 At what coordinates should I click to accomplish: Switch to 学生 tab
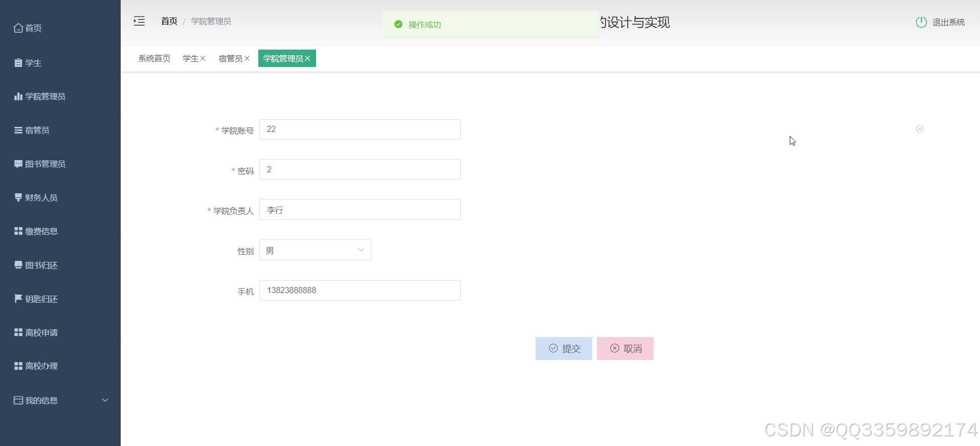(191, 58)
